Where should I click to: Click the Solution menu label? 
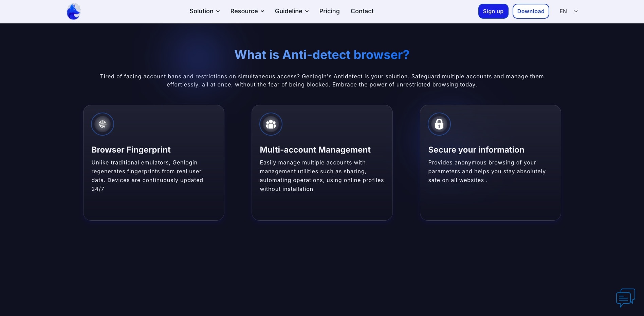pyautogui.click(x=201, y=11)
